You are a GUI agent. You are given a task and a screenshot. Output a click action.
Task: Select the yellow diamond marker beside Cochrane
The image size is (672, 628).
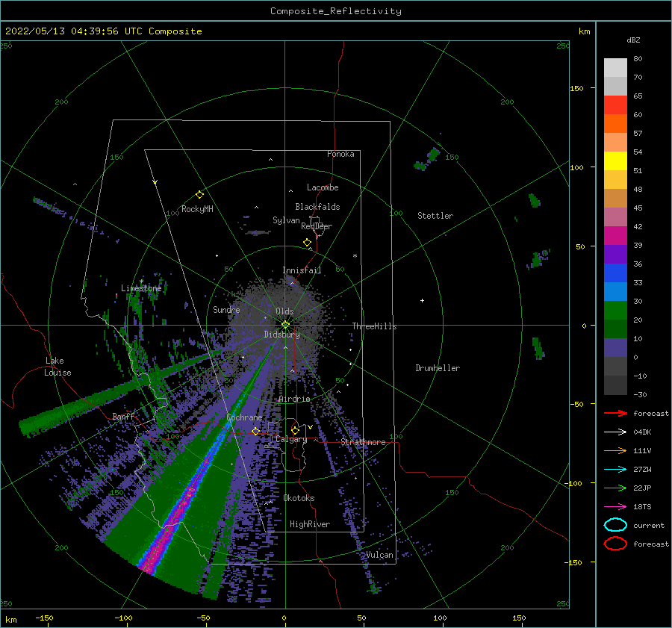click(x=255, y=431)
